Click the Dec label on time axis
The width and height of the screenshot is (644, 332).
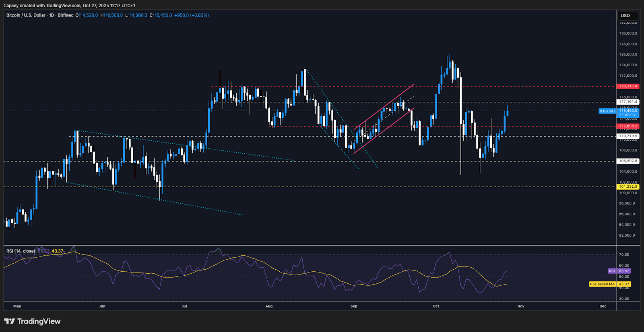(x=603, y=306)
